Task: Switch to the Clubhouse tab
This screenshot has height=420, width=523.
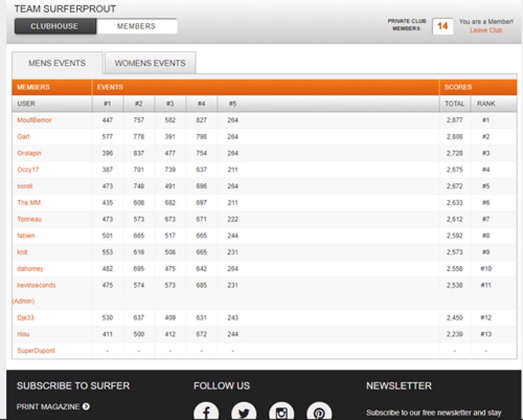Action: pos(55,26)
